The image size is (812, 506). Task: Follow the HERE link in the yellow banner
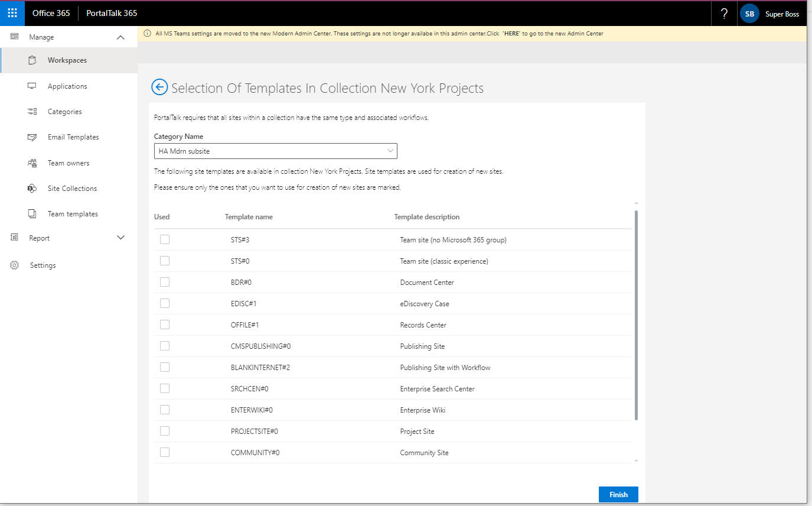point(511,34)
